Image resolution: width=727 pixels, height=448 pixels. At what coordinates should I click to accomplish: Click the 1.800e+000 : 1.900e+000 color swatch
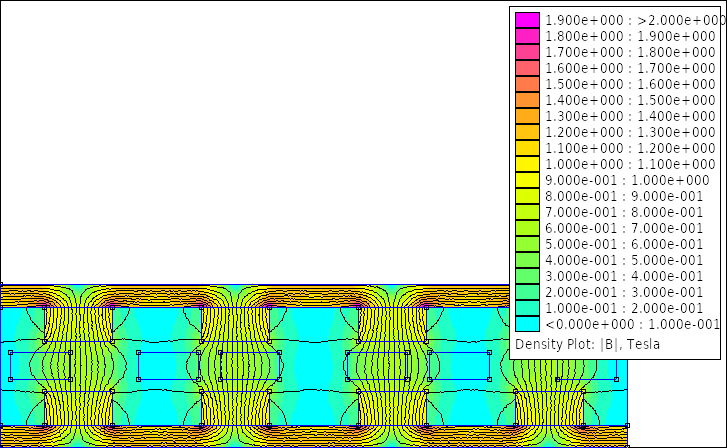coord(527,36)
